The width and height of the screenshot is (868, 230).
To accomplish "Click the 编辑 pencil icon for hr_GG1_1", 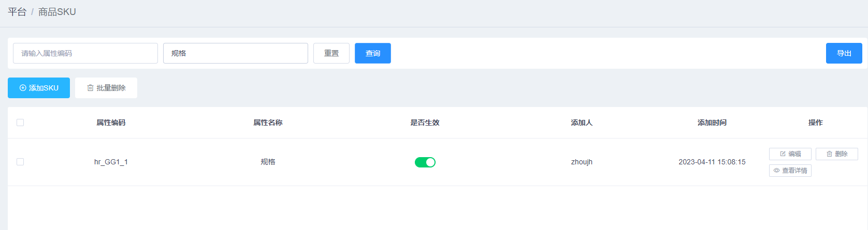I will coord(783,154).
